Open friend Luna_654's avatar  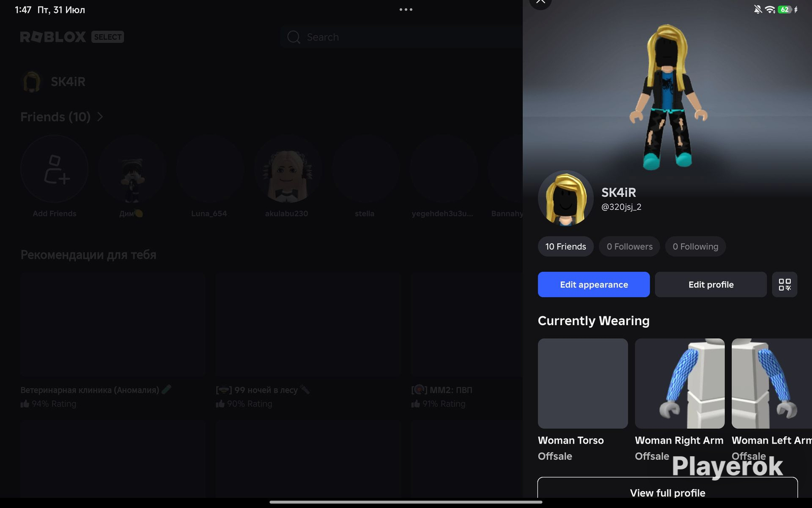pos(210,169)
